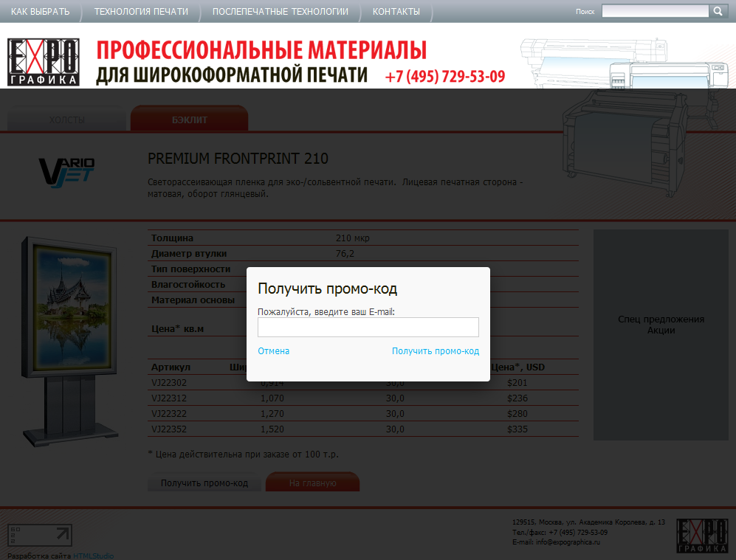Select article VJ22302 cell
Image resolution: width=736 pixels, height=560 pixels.
[169, 383]
